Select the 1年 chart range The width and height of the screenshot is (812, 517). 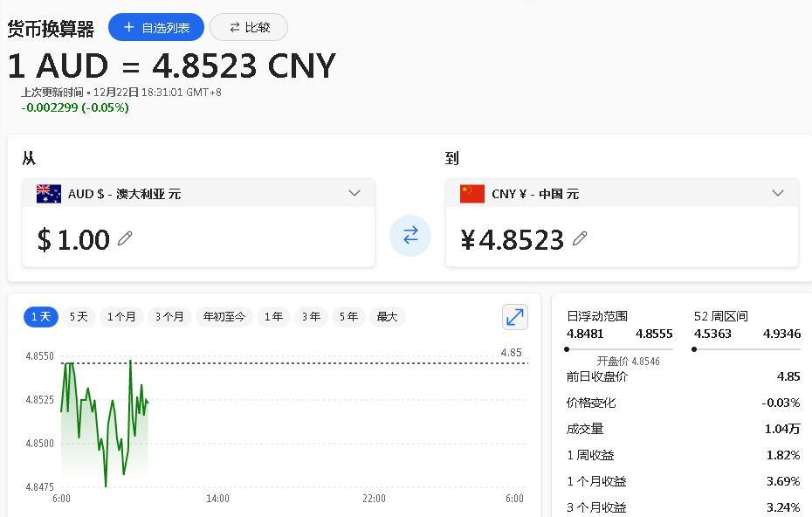coord(273,317)
